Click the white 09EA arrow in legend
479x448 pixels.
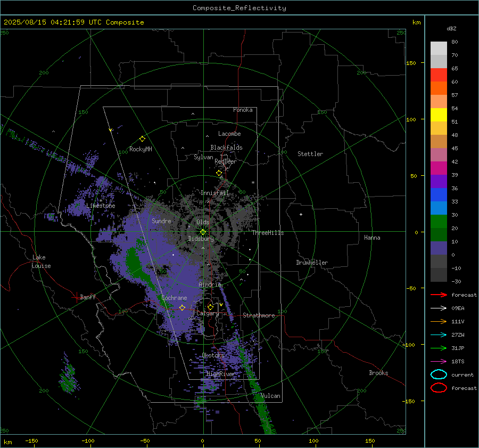(x=439, y=308)
